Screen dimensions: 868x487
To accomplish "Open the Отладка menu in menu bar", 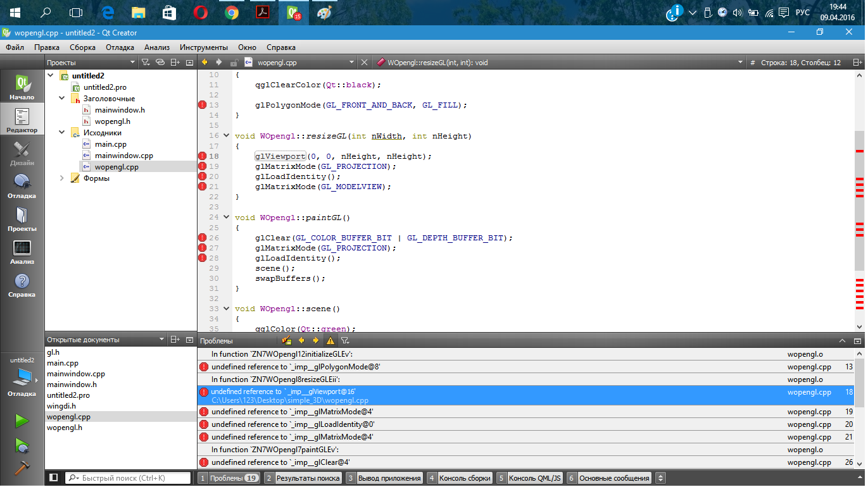I will tap(120, 47).
